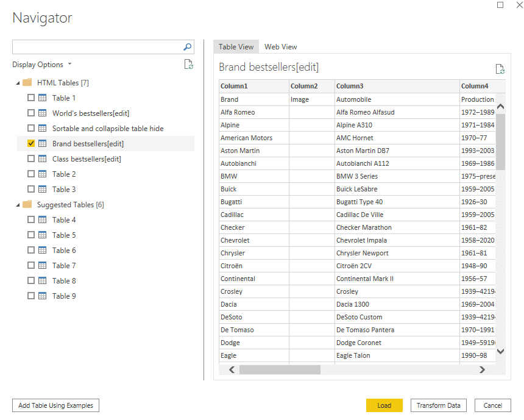Refresh the navigator table list icon
Viewport: 524px width, 420px height.
tap(189, 64)
